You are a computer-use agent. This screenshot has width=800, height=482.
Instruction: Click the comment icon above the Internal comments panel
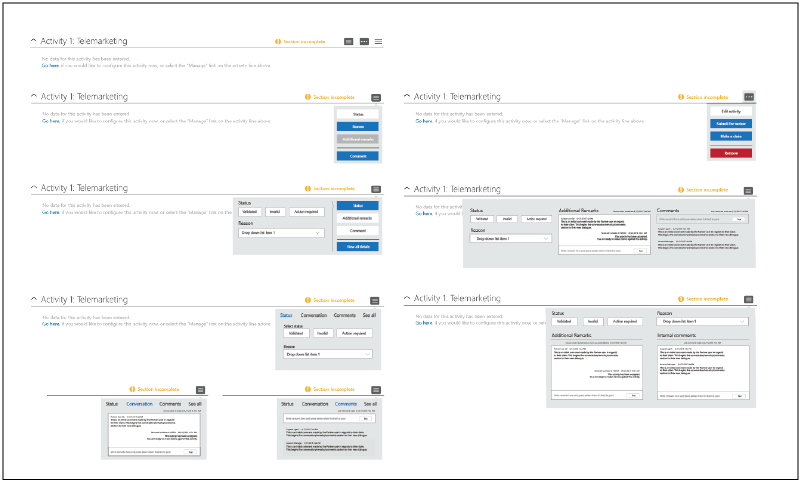point(748,299)
